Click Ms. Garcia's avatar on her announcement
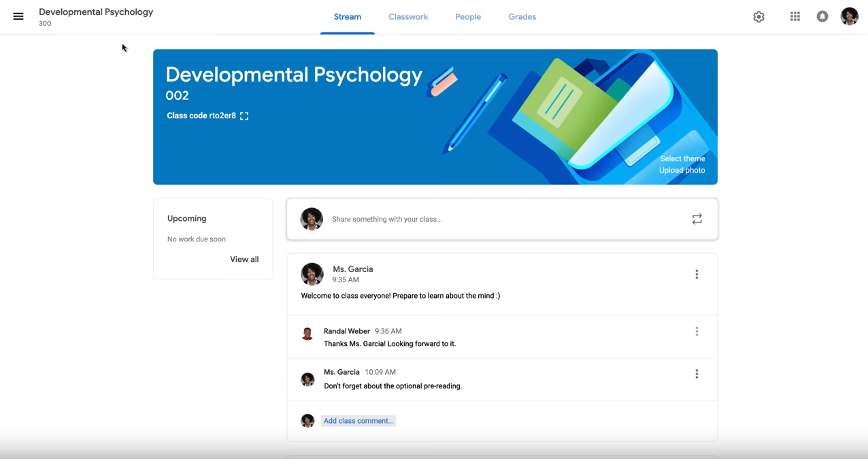868x459 pixels. pyautogui.click(x=312, y=274)
